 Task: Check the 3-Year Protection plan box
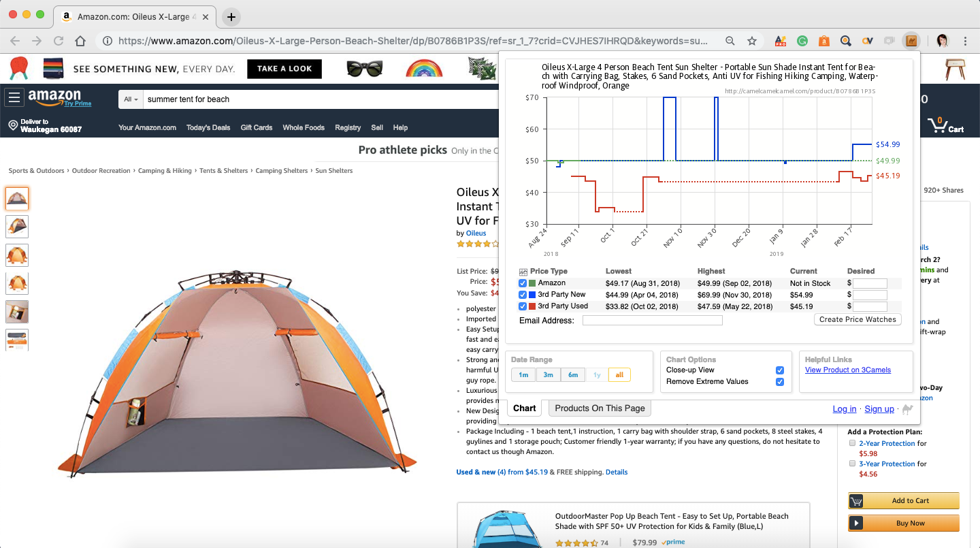click(852, 464)
